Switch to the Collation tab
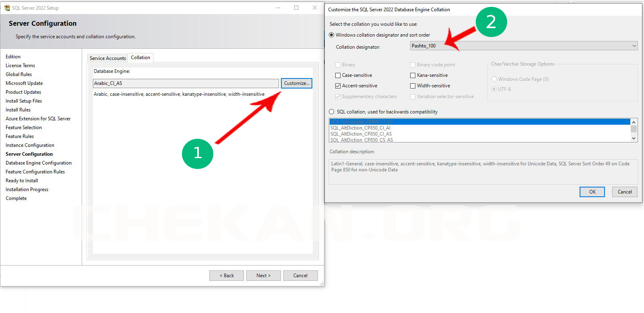The width and height of the screenshot is (644, 313). coord(140,58)
